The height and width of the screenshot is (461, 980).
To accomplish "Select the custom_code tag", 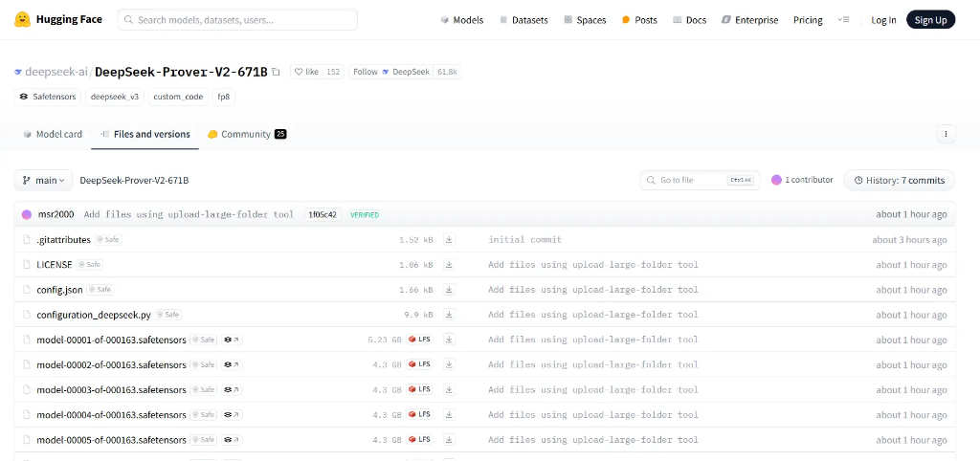I will [x=178, y=97].
